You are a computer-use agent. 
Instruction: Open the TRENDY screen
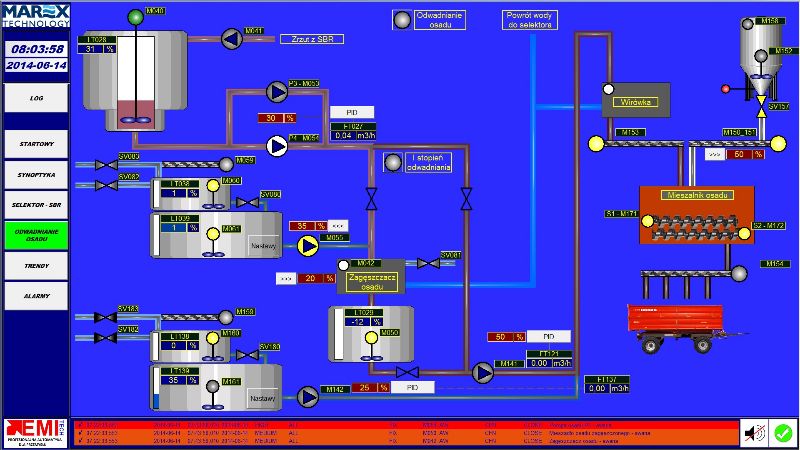(36, 267)
